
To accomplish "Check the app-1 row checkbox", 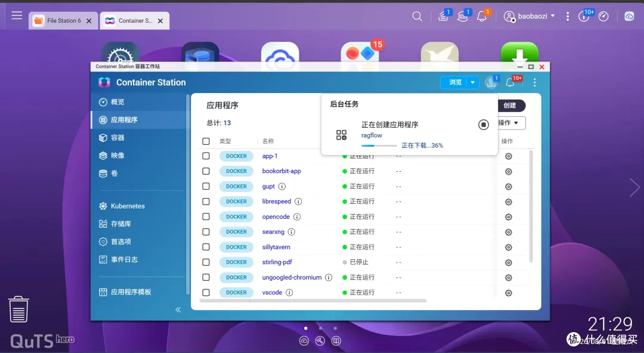I will pyautogui.click(x=206, y=156).
